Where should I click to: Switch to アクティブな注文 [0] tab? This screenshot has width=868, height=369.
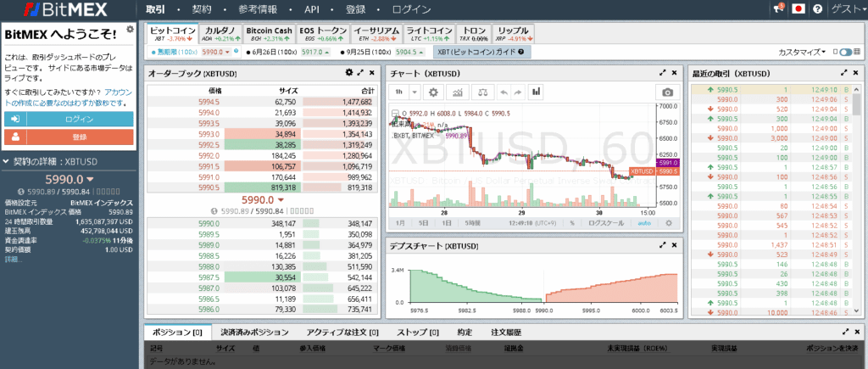pos(342,333)
